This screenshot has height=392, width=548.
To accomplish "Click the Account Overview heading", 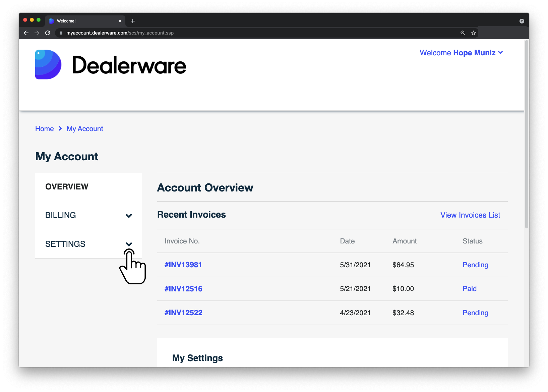I will [x=205, y=188].
